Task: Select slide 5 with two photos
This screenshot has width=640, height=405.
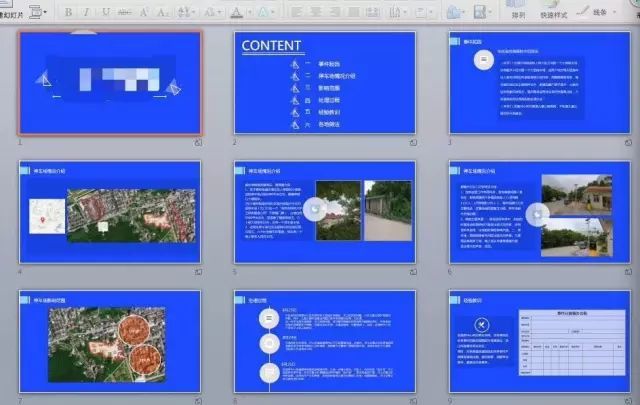Action: pos(325,212)
